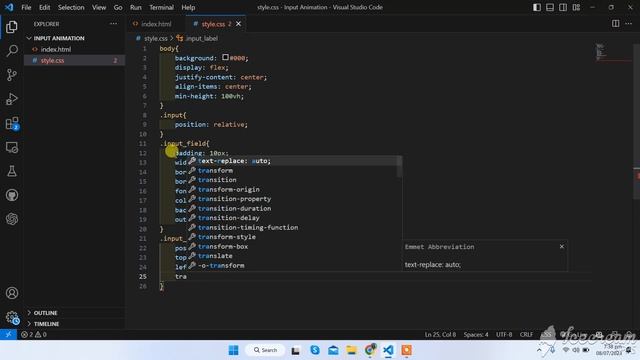
Task: Open the Remote Explorer view
Action: (x=12, y=147)
